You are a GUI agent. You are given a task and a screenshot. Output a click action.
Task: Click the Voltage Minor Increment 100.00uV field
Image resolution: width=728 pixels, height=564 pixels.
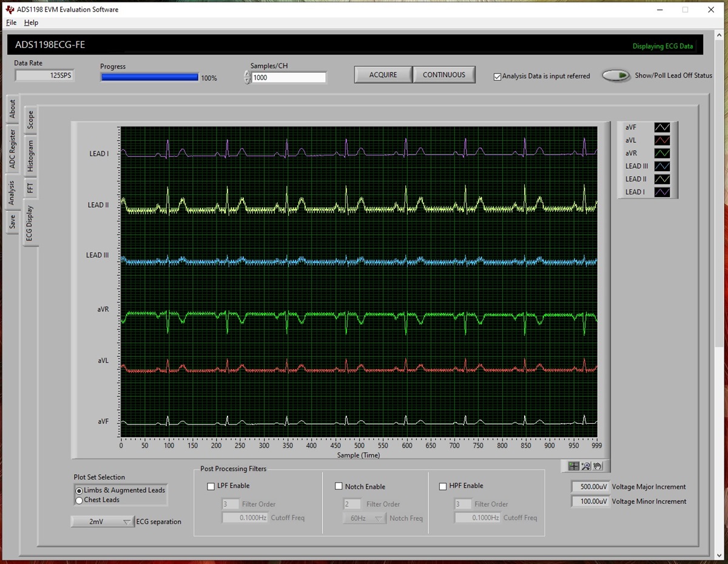click(x=590, y=501)
